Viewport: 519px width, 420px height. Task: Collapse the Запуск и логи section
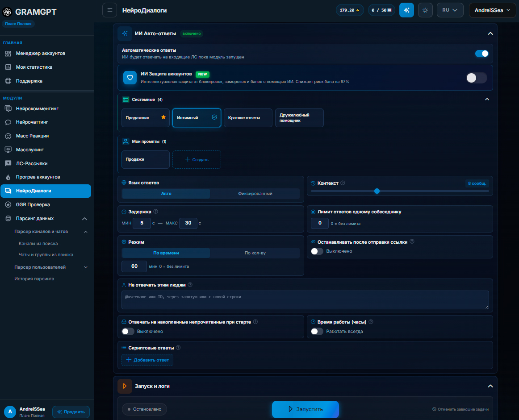[490, 386]
